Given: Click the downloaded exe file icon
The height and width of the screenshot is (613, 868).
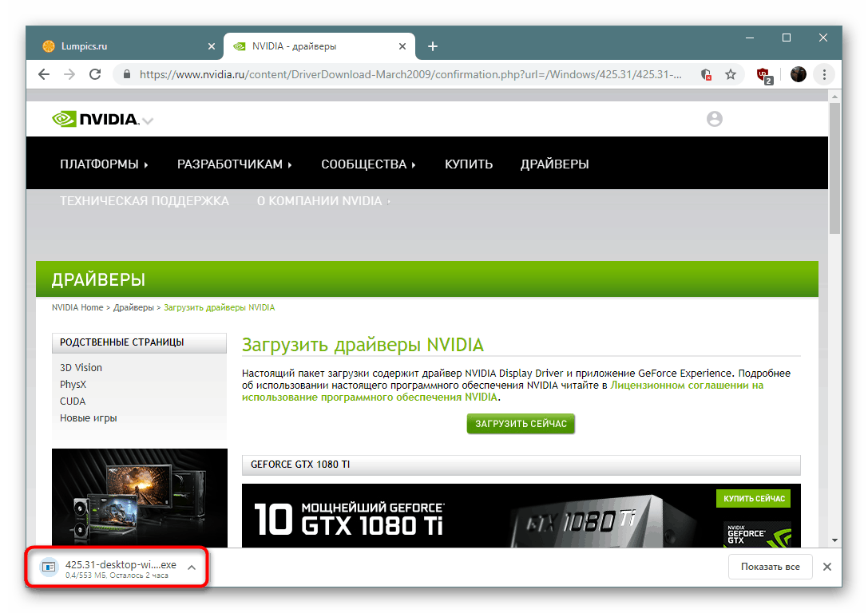Looking at the screenshot, I should [49, 567].
